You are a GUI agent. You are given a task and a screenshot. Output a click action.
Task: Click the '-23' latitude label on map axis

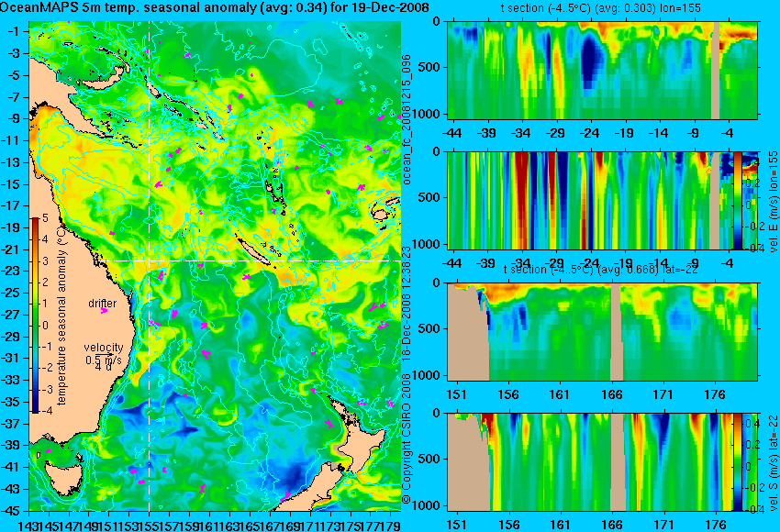pyautogui.click(x=13, y=271)
